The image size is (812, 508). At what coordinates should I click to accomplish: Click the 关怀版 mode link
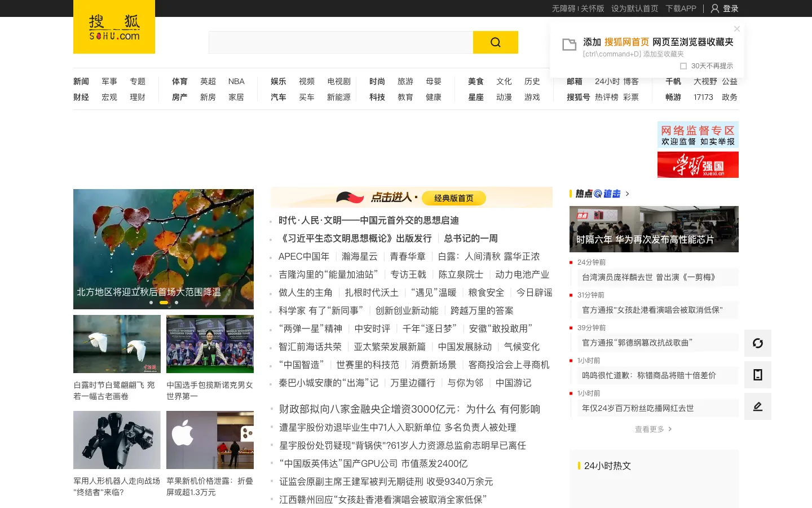(593, 8)
